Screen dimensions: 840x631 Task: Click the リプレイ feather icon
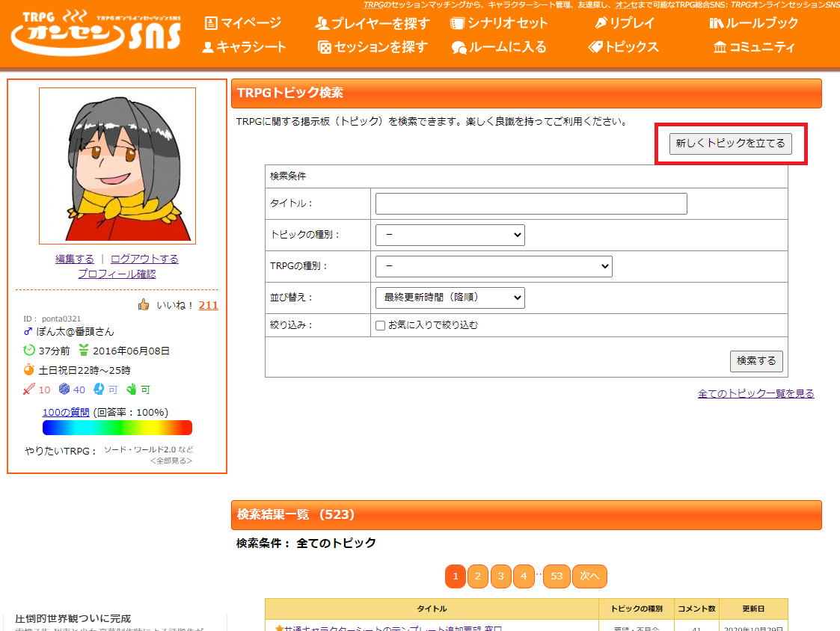601,23
